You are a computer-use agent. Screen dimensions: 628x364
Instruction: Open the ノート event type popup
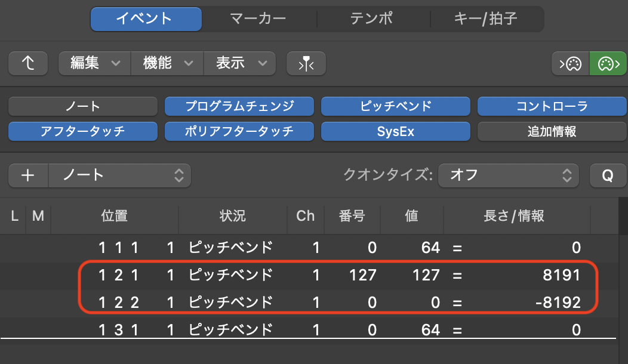(119, 175)
